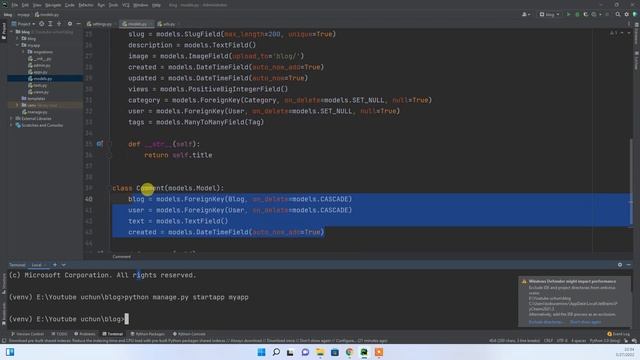Image resolution: width=640 pixels, height=360 pixels.
Task: Select views.py in project tree
Action: 38,92
